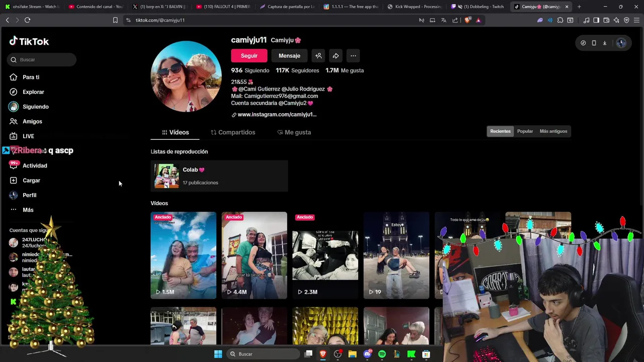Image resolution: width=644 pixels, height=362 pixels.
Task: Expand the Más sidebar options
Action: coord(22,210)
